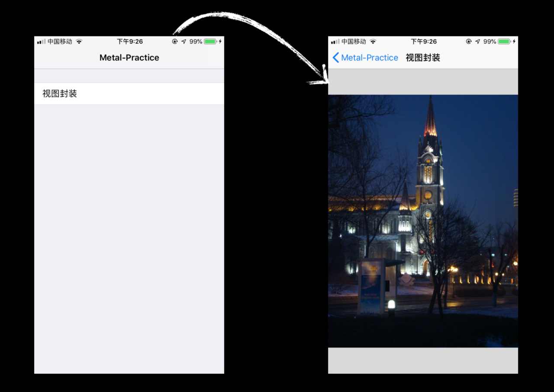Tap location arrow icon in right phone
This screenshot has height=392, width=554.
pos(477,42)
